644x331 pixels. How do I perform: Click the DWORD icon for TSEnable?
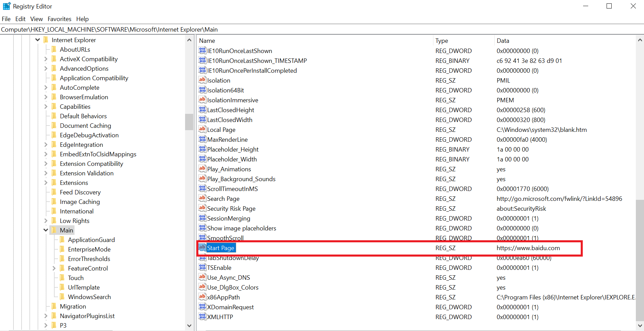click(202, 267)
